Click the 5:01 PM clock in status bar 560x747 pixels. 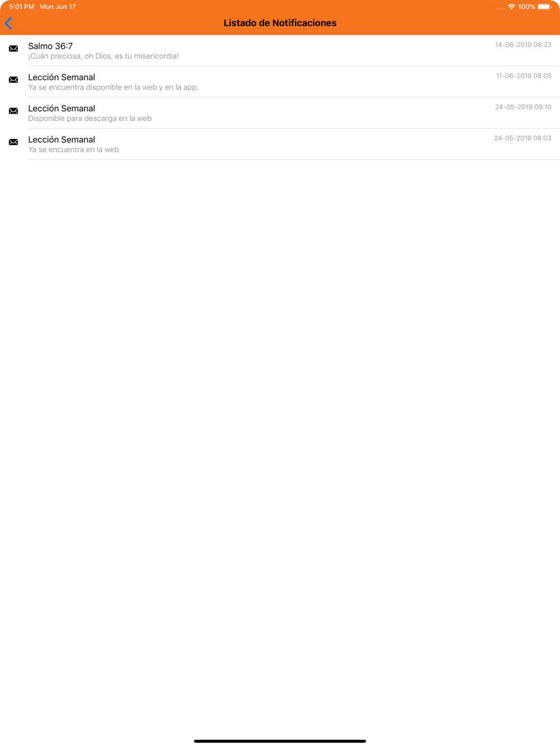tap(22, 7)
